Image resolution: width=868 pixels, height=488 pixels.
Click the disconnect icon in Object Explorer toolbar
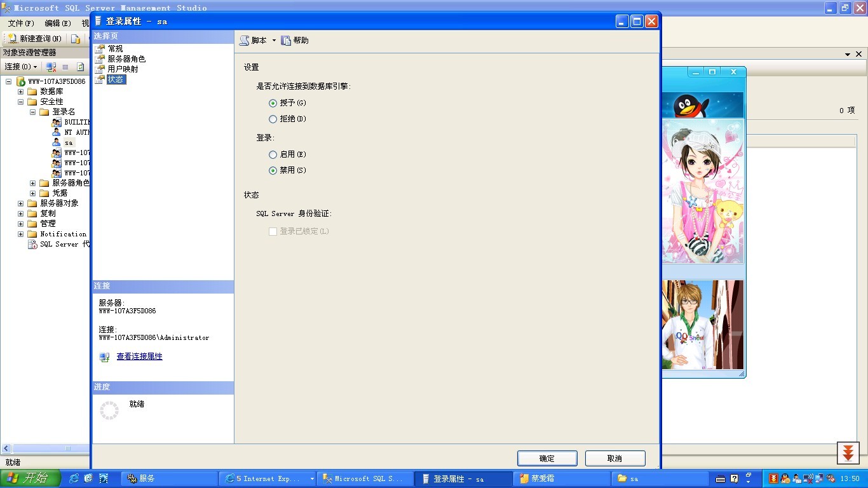(x=51, y=67)
